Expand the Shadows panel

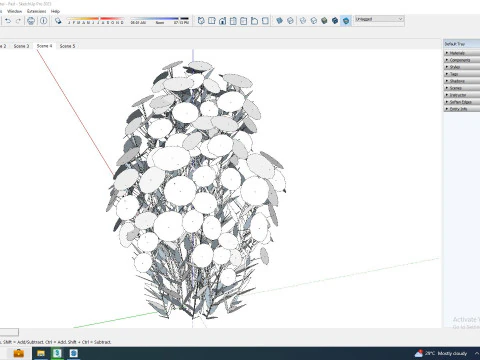[462, 81]
